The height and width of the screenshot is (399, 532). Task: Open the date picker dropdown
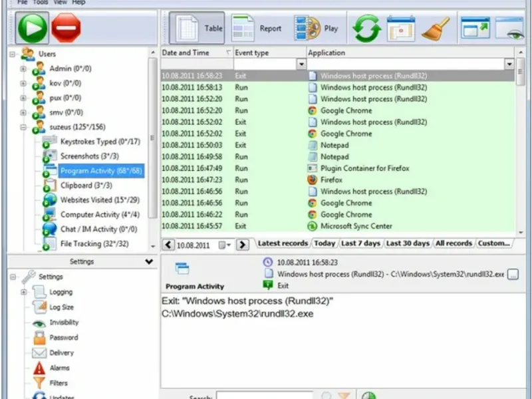225,245
